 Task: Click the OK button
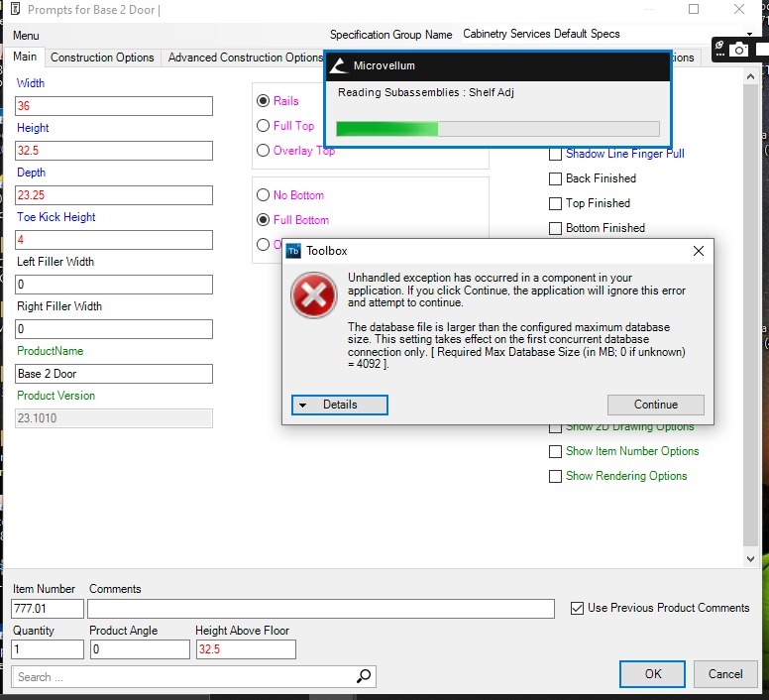pos(653,674)
